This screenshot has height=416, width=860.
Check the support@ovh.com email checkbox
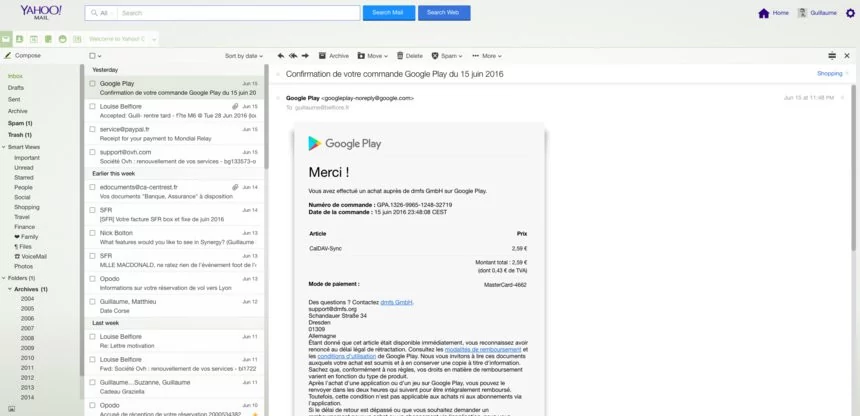tap(92, 151)
